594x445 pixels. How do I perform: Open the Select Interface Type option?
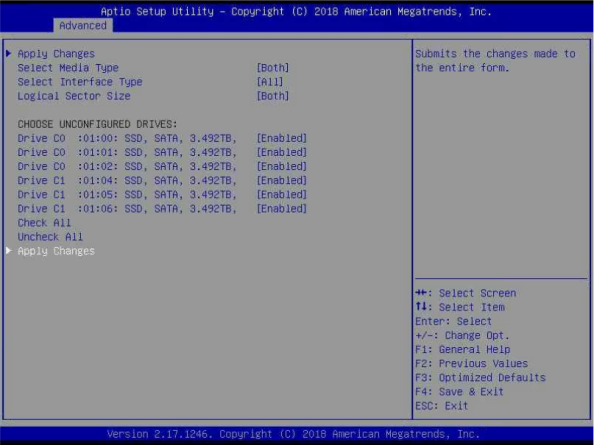pyautogui.click(x=80, y=82)
